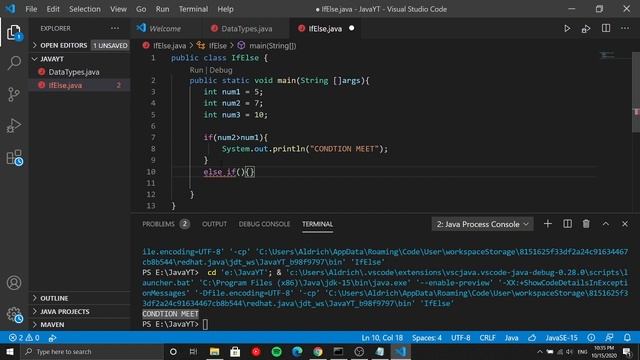The width and height of the screenshot is (640, 360).
Task: Open the Java Process Console terminal dropdown
Action: (482, 224)
